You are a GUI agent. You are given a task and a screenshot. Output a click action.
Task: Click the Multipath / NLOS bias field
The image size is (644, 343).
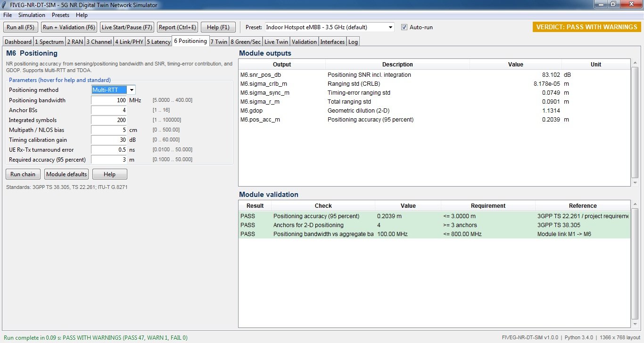[109, 130]
